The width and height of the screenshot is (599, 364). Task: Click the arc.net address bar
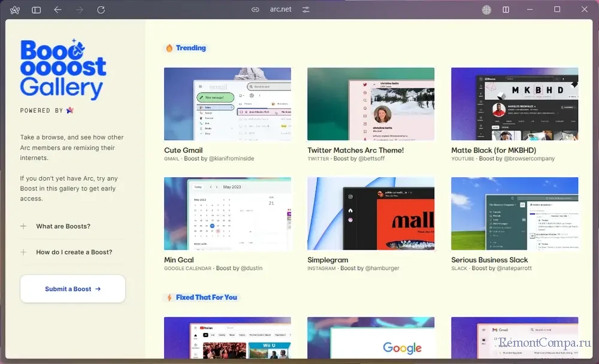coord(280,10)
